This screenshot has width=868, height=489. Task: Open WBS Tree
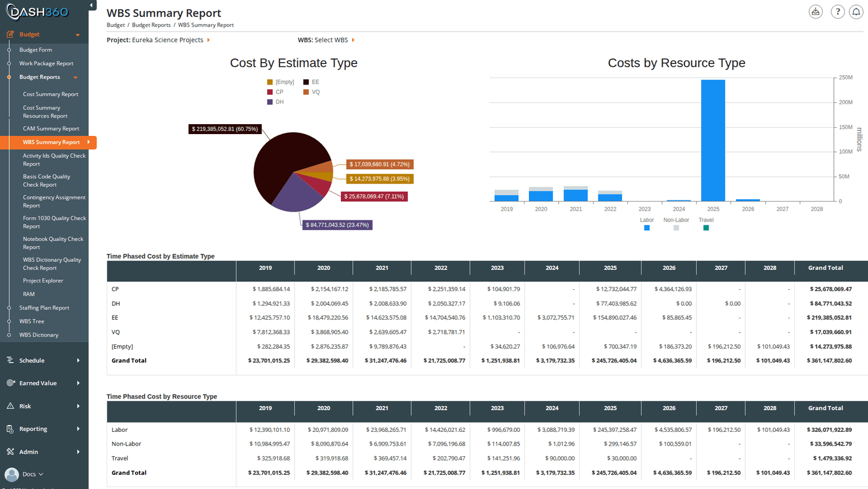[32, 322]
